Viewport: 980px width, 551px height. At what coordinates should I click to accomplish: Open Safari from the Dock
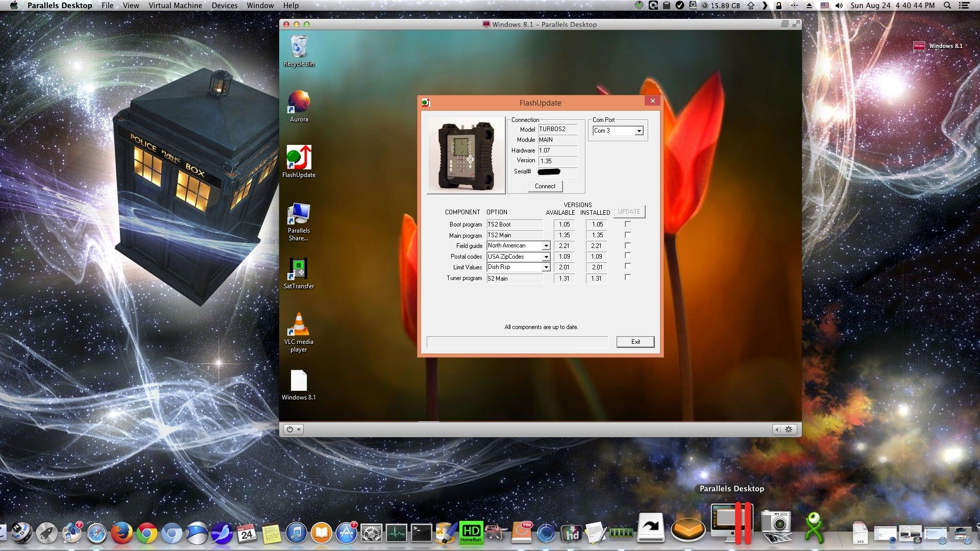coord(96,534)
